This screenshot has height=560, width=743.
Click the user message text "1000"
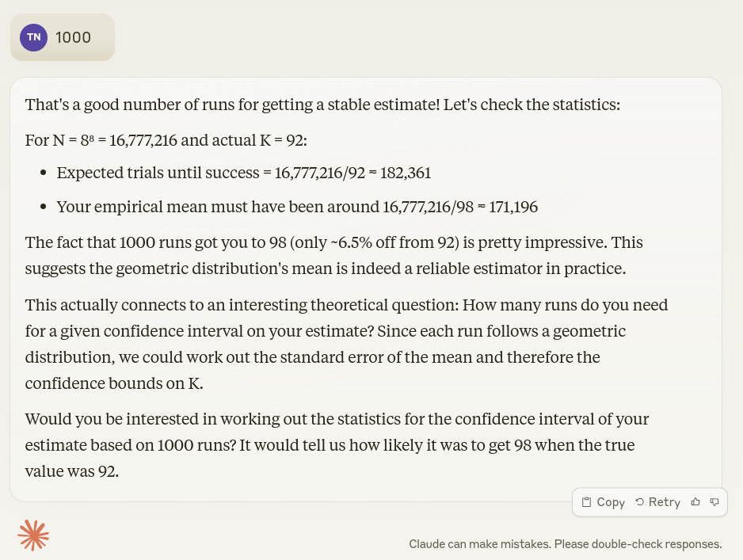[x=73, y=37]
